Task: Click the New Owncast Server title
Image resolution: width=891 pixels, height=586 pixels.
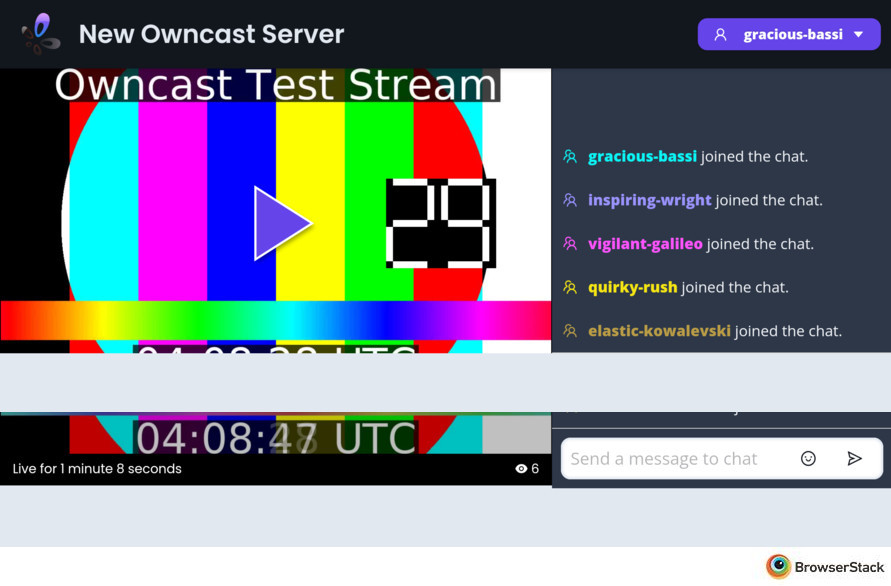Action: (x=211, y=34)
